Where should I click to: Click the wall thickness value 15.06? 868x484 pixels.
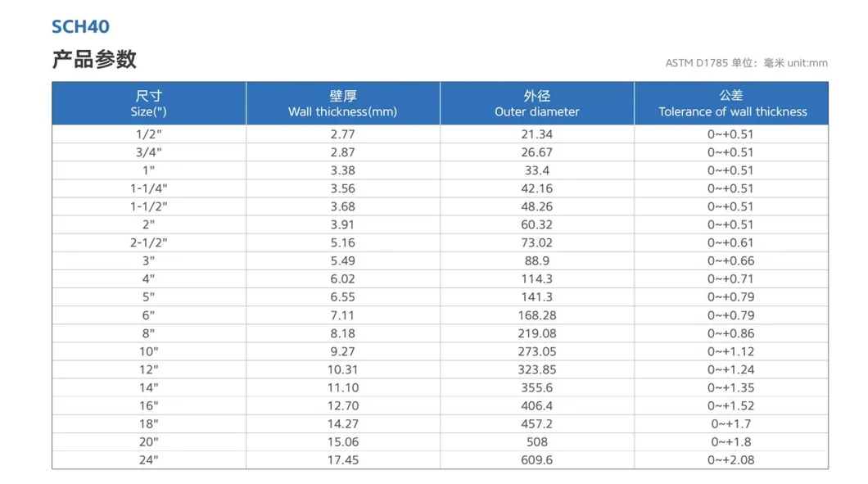click(342, 442)
